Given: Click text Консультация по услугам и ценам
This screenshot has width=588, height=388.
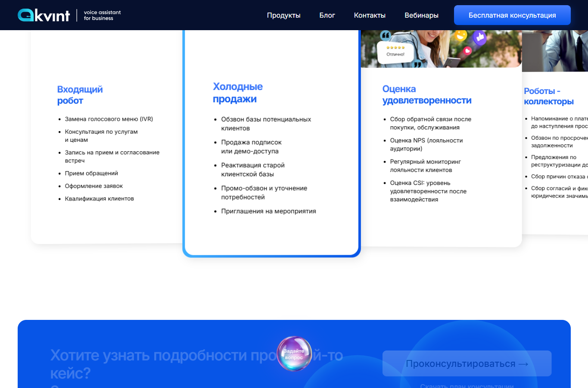Looking at the screenshot, I should pyautogui.click(x=101, y=136).
